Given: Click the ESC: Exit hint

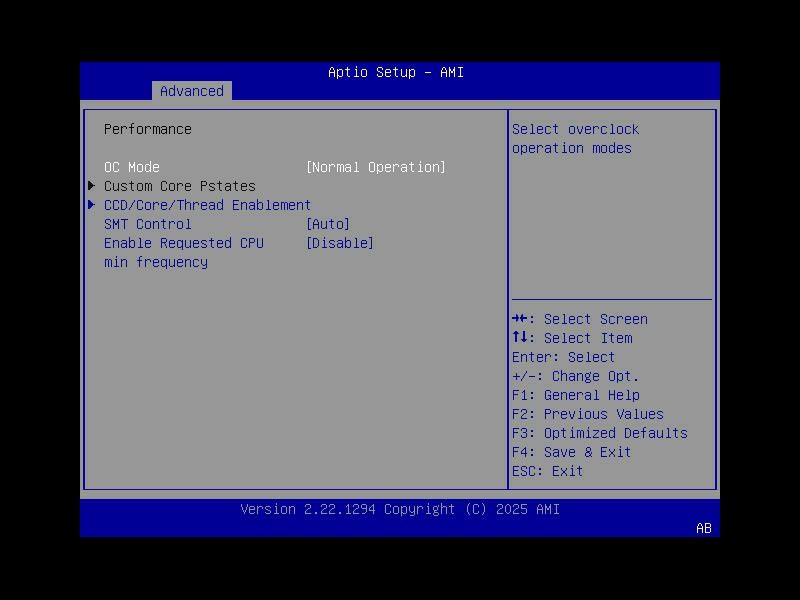Looking at the screenshot, I should 548,471.
